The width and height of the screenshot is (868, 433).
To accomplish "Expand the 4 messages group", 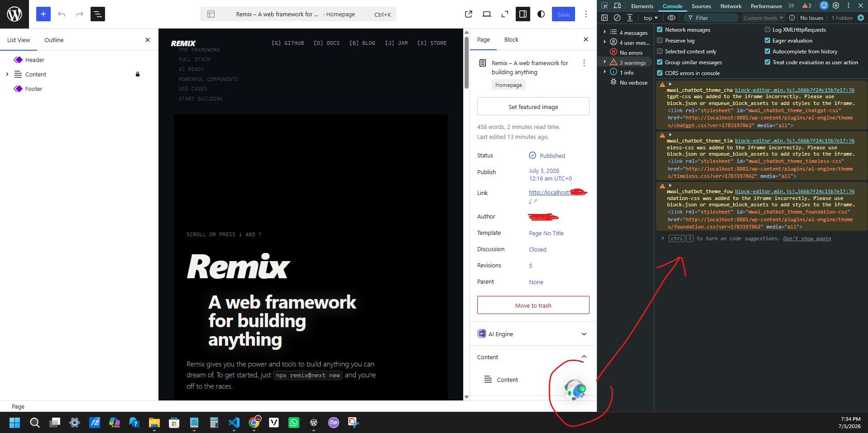I will pos(605,32).
